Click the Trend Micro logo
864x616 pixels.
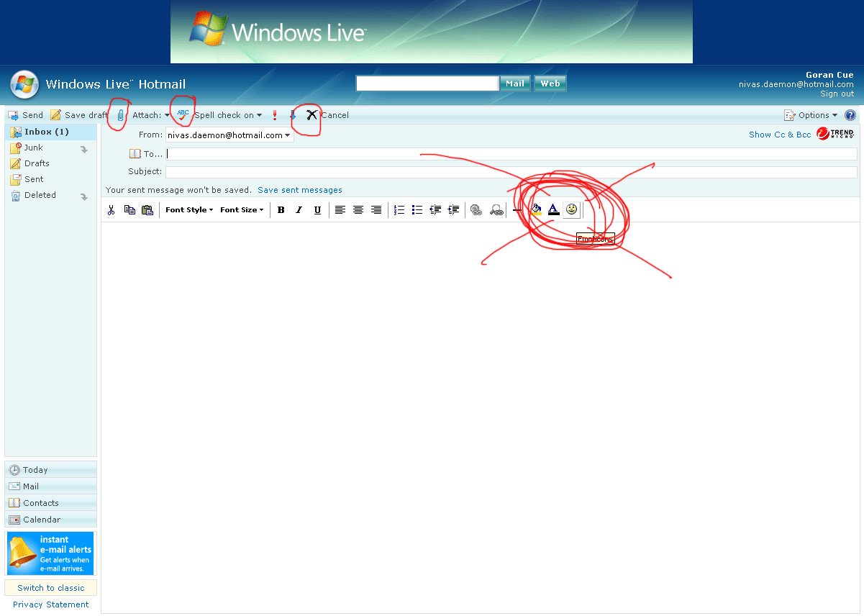(835, 134)
